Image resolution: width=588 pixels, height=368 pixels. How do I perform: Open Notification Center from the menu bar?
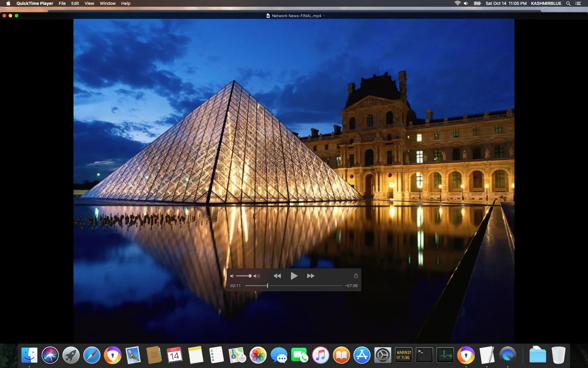tap(578, 3)
